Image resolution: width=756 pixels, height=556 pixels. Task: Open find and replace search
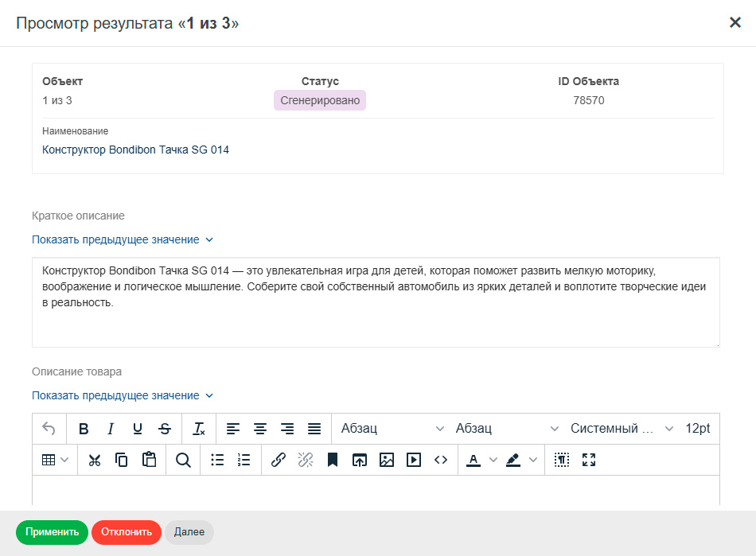tap(183, 460)
